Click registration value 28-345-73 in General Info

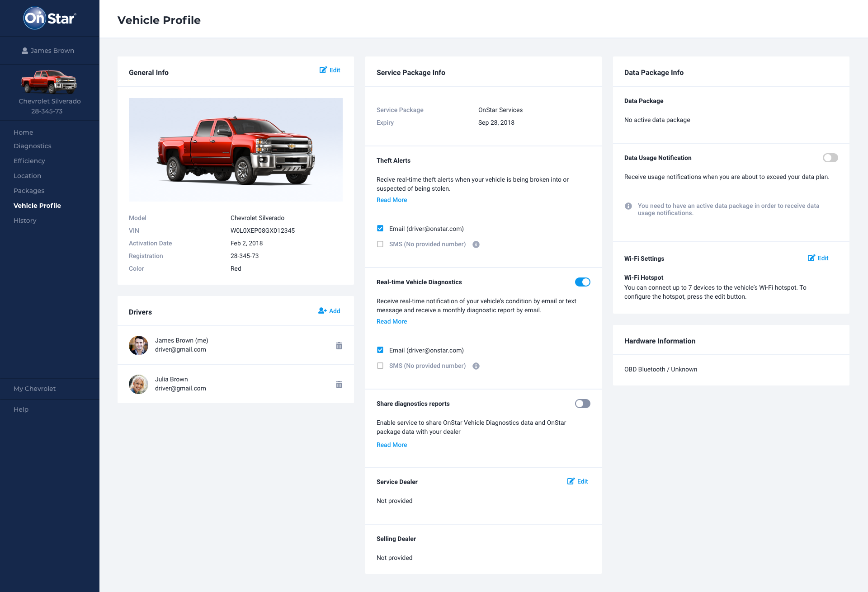(x=245, y=256)
